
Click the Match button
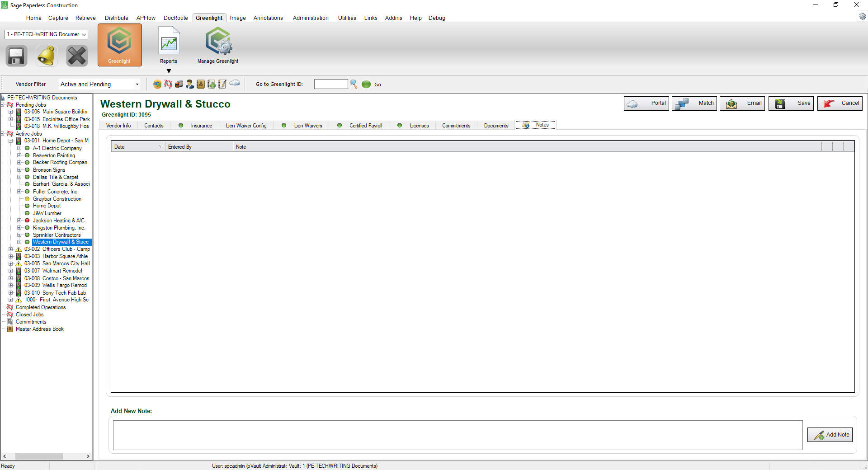[x=694, y=103]
